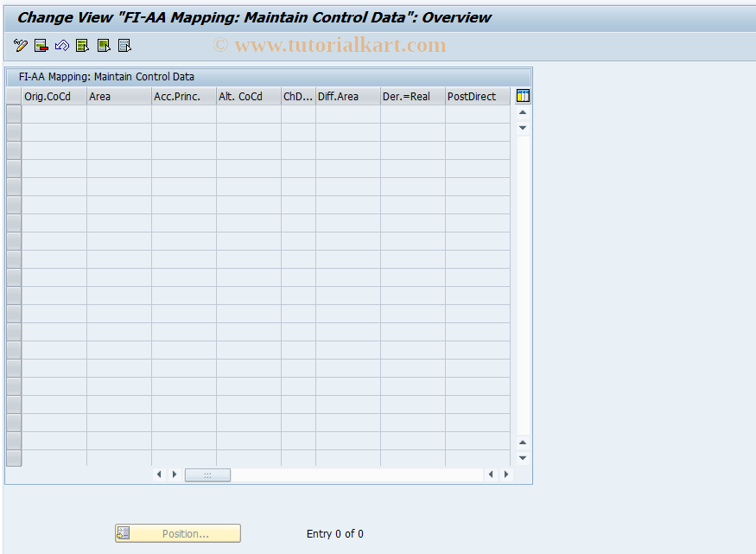
Task: Click vertical scrollbar bottom up arrow
Action: tap(523, 443)
